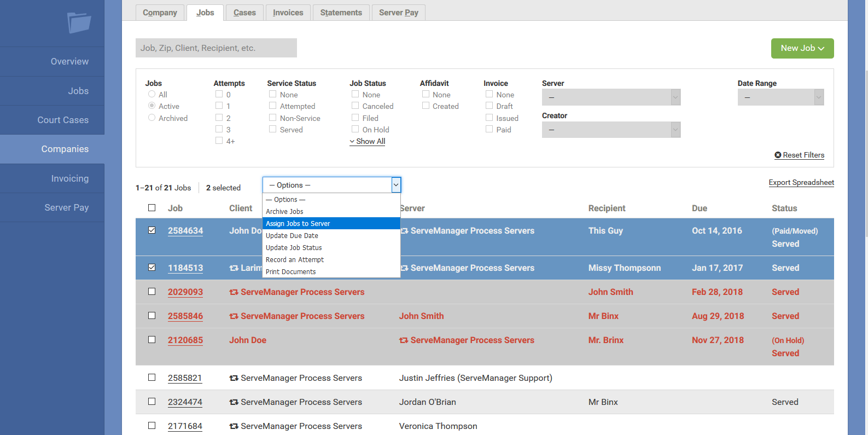868x435 pixels.
Task: Check the Attempted service status filter
Action: 272,106
